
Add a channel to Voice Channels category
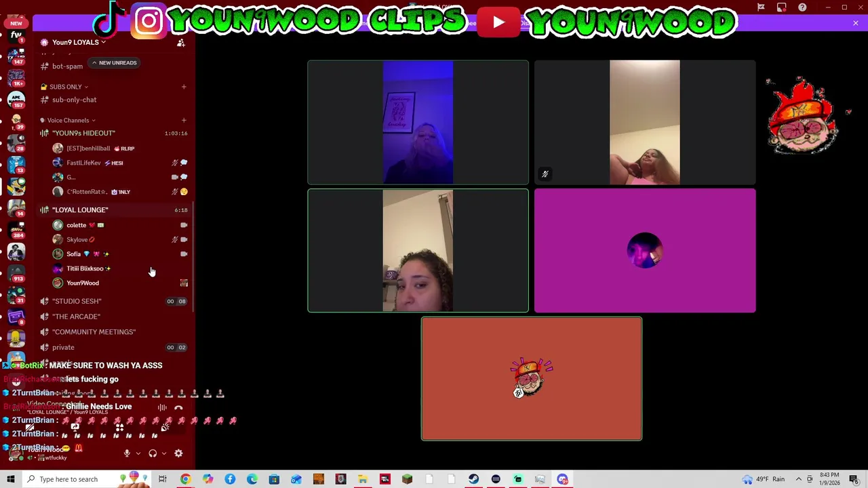(x=184, y=121)
